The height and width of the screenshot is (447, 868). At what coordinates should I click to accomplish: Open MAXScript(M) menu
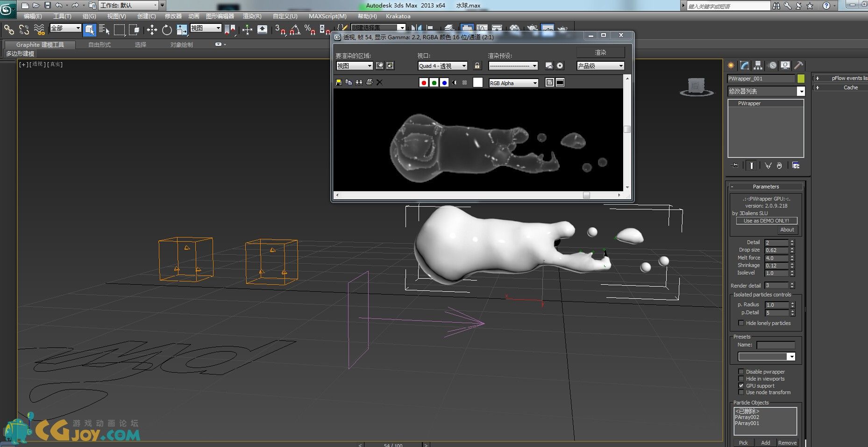(x=327, y=16)
